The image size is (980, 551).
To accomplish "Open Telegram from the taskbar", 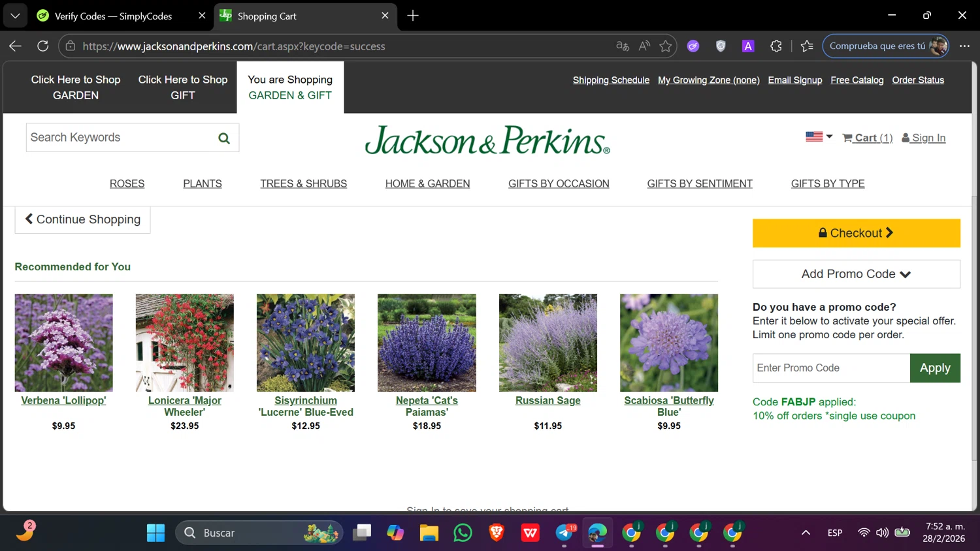I will pos(564,533).
